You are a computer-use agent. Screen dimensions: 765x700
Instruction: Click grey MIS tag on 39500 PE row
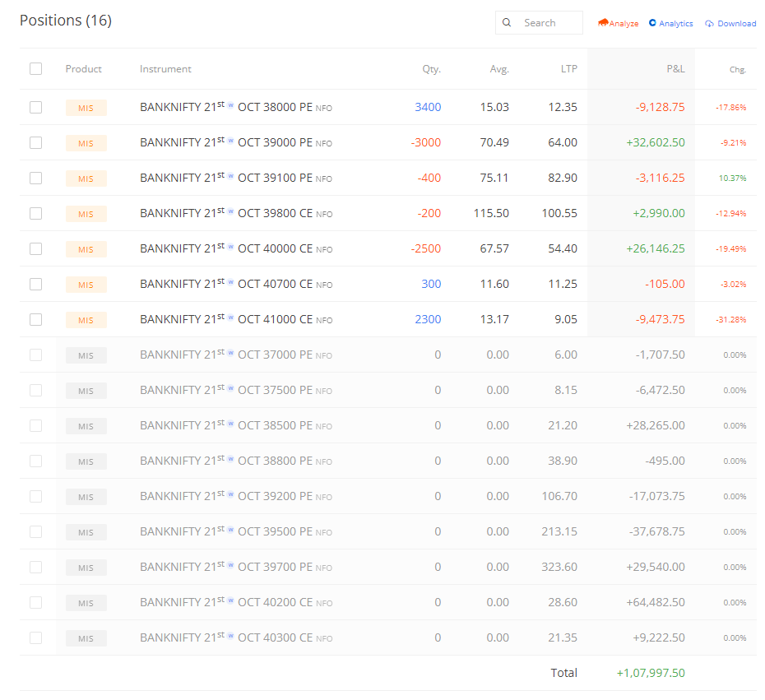(x=86, y=532)
